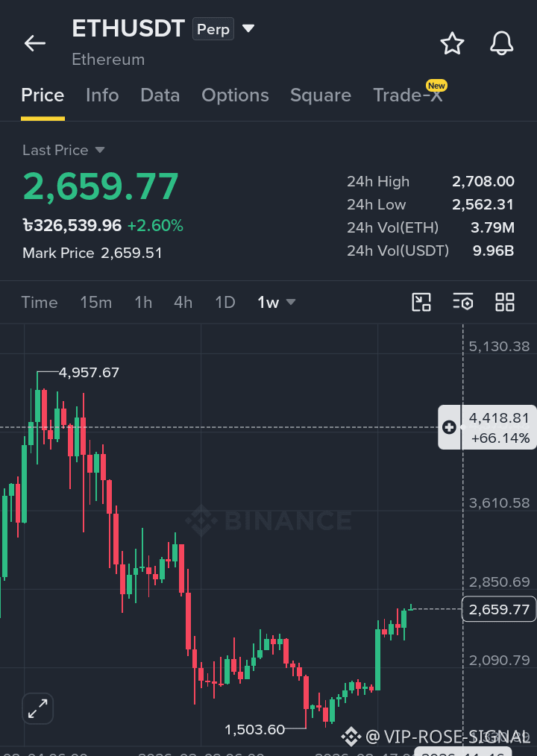Select the Time line chart view
The image size is (537, 756).
(40, 302)
